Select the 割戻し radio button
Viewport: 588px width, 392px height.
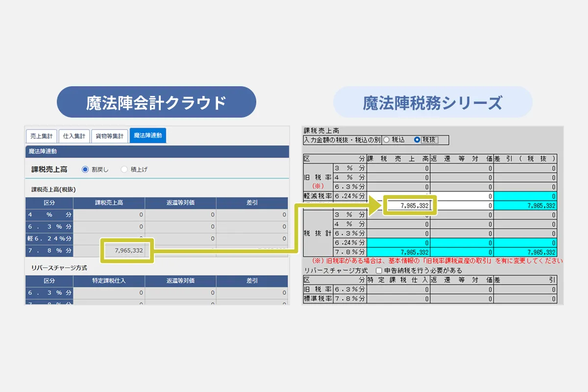85,170
